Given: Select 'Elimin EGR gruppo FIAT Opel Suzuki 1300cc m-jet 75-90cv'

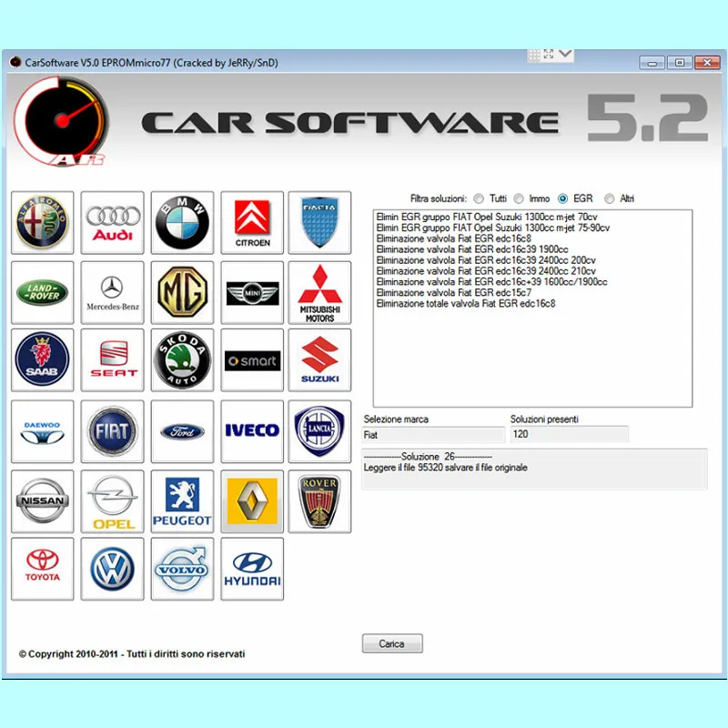Looking at the screenshot, I should 492,227.
